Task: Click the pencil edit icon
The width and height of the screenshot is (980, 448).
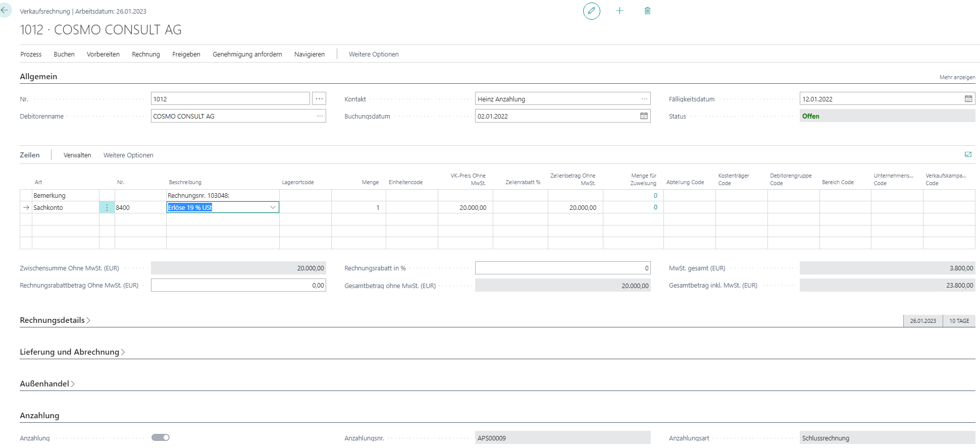Action: (591, 11)
